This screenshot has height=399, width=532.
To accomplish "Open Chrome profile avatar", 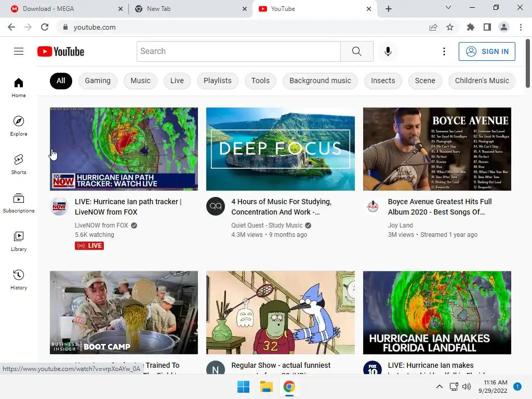I will coord(504,27).
